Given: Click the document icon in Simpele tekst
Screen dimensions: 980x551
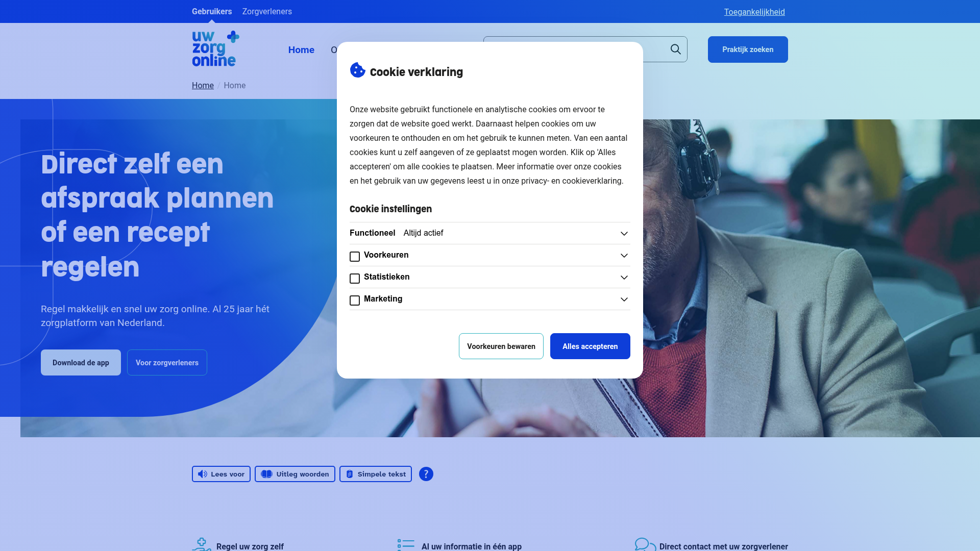Looking at the screenshot, I should (x=350, y=474).
